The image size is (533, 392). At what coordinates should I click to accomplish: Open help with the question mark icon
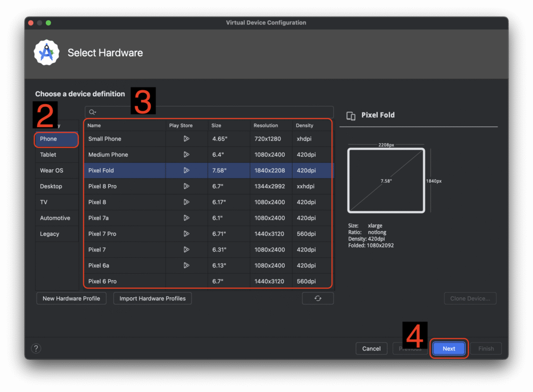pos(36,348)
